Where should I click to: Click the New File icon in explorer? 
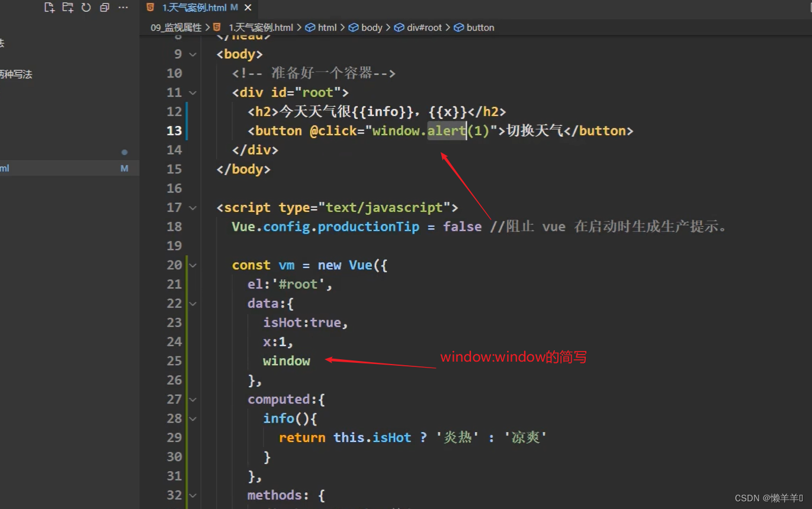49,8
